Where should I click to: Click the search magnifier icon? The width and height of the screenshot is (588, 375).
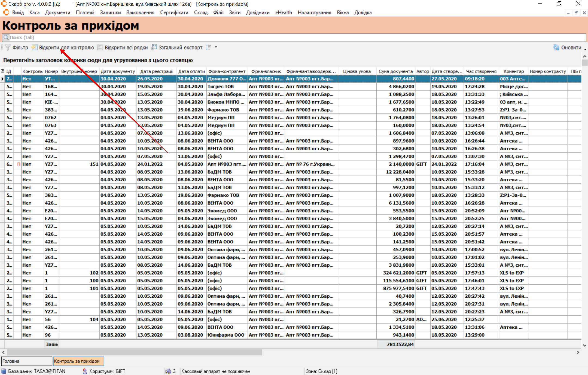tap(6, 37)
